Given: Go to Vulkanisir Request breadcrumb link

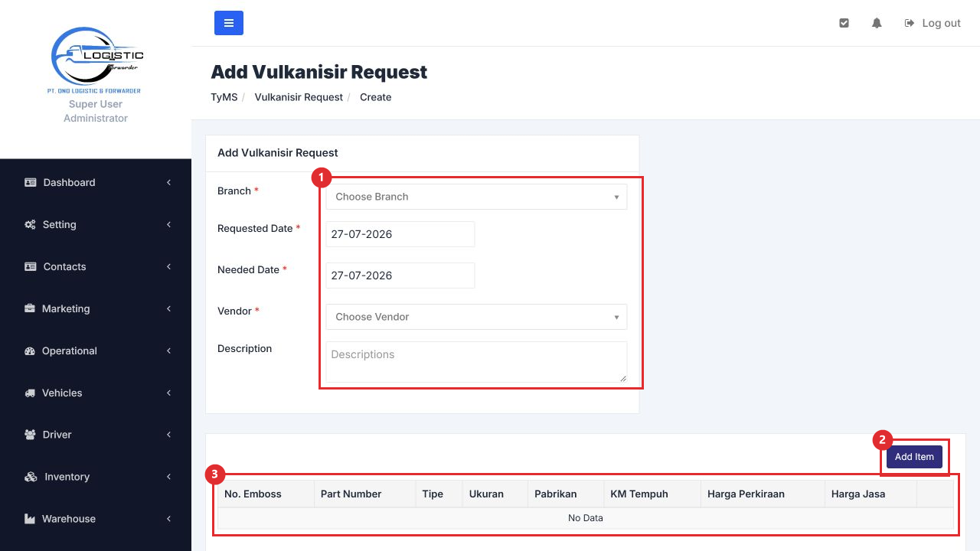Looking at the screenshot, I should point(299,97).
